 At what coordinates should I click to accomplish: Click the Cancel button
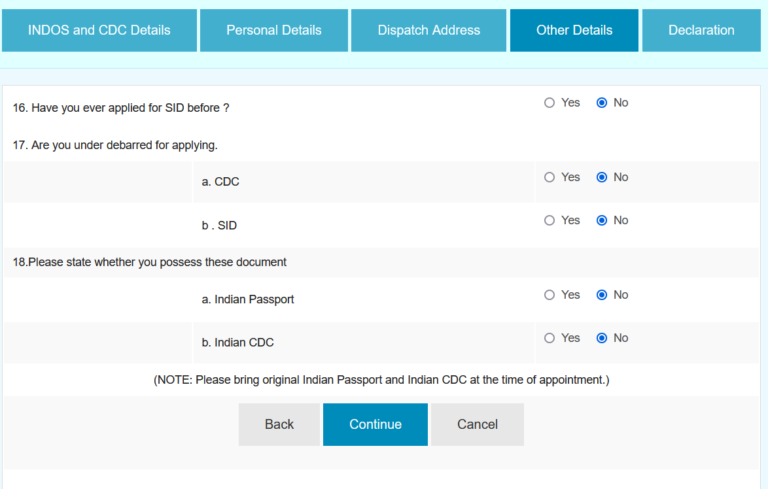tap(477, 424)
